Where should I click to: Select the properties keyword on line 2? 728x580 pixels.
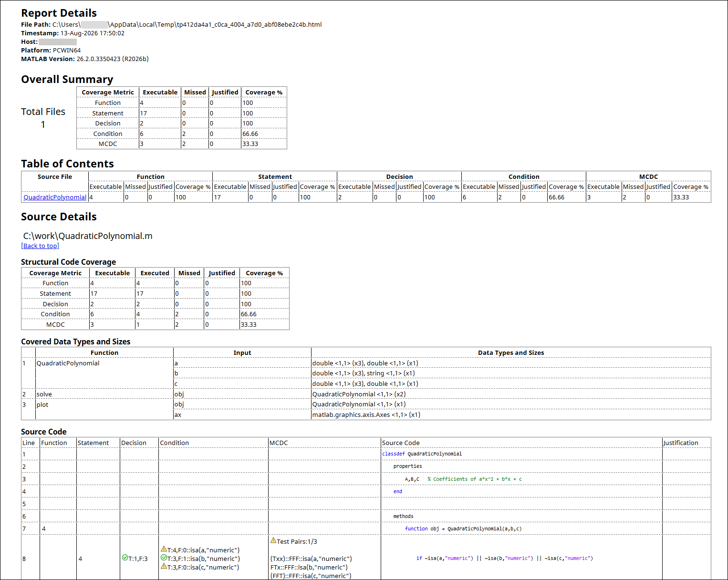(407, 466)
